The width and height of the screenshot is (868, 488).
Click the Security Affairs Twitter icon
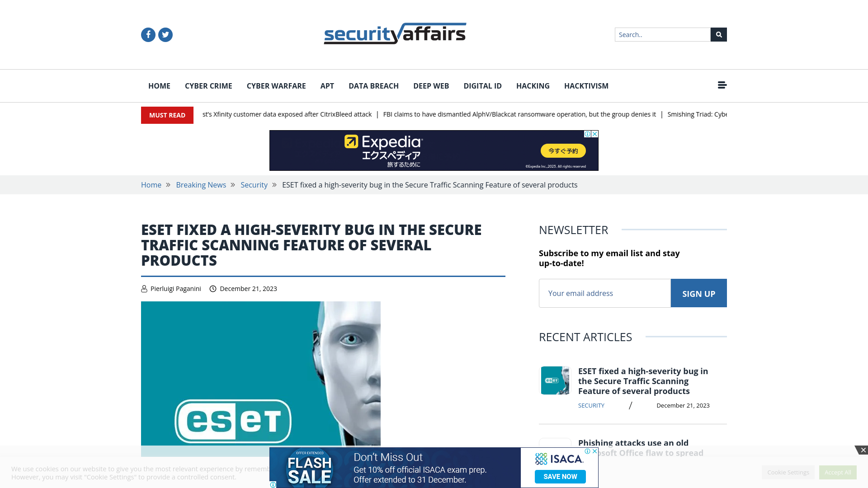[x=165, y=34]
